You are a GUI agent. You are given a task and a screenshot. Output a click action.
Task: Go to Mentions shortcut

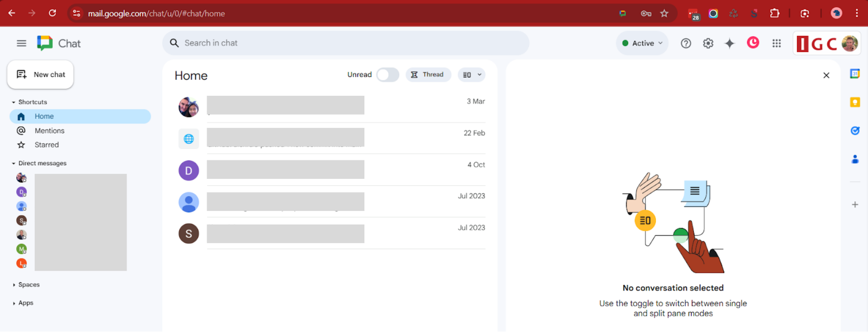(49, 131)
